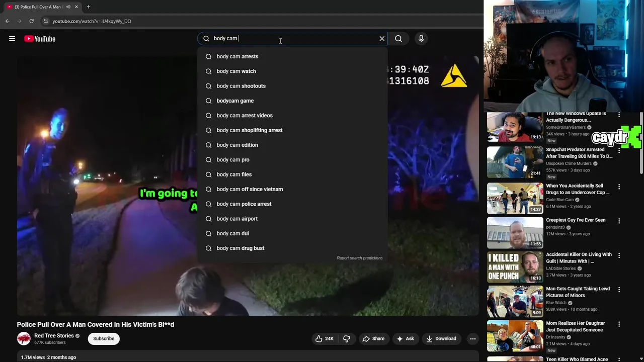Open options menu for Snapchat Predator video
This screenshot has height=362, width=644.
coord(619,152)
